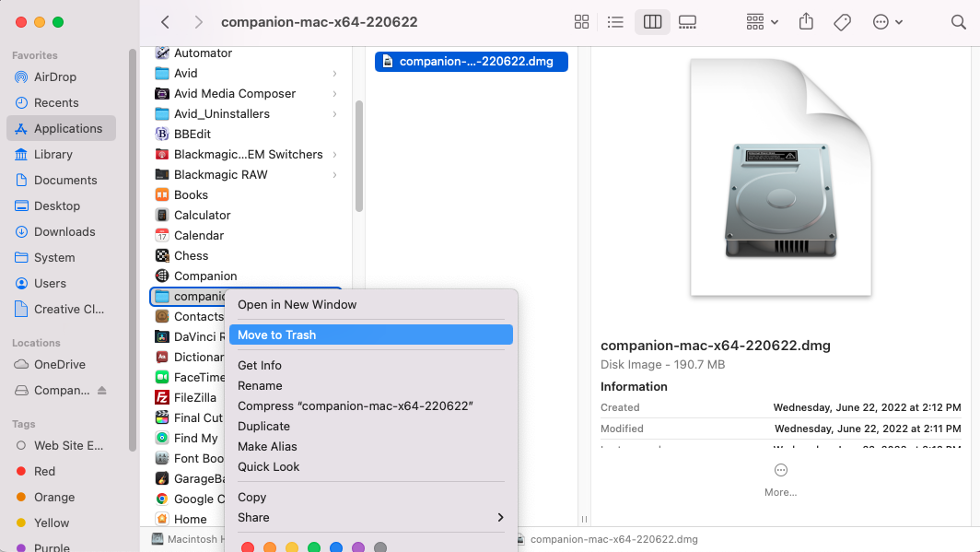The image size is (980, 552).
Task: Open the Share toolbar icon
Action: (x=806, y=21)
